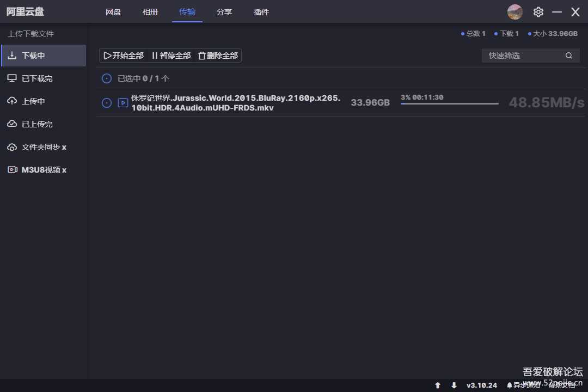Open the settings gear icon

tap(538, 12)
